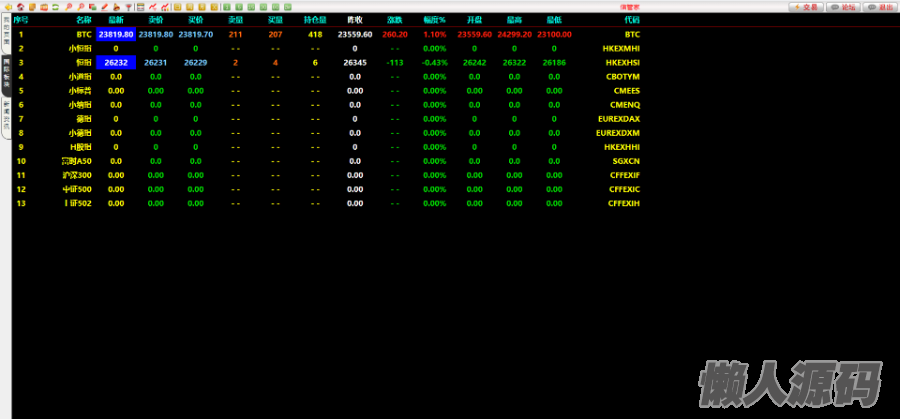Click the 昨收 column header
Screen dimensions: 900x419
point(355,20)
